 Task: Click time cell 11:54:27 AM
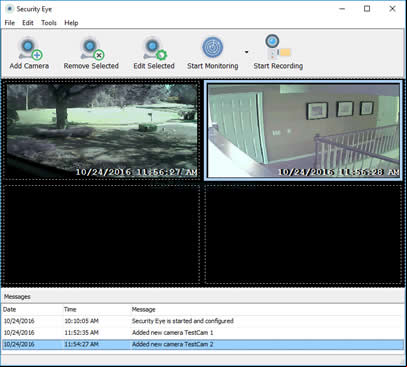coord(81,344)
